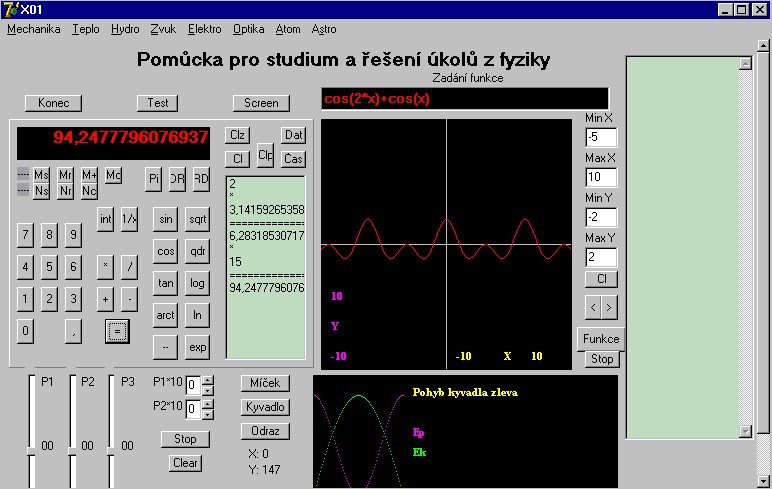Click the equals button
The image size is (772, 489).
pos(117,331)
